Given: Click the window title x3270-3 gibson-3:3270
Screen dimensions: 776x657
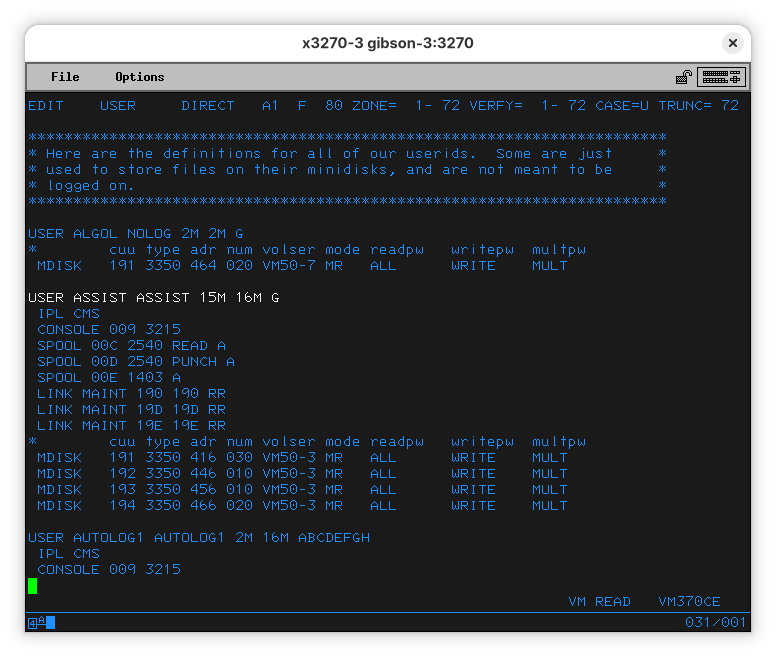Looking at the screenshot, I should [x=387, y=43].
